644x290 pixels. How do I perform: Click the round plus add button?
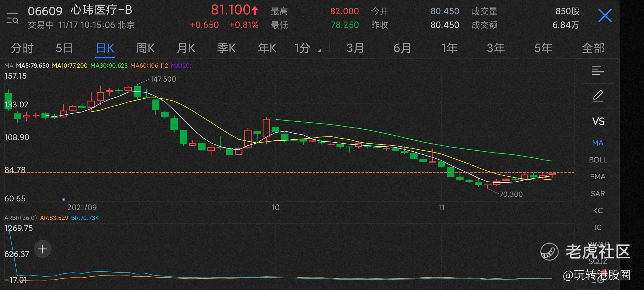[x=43, y=249]
